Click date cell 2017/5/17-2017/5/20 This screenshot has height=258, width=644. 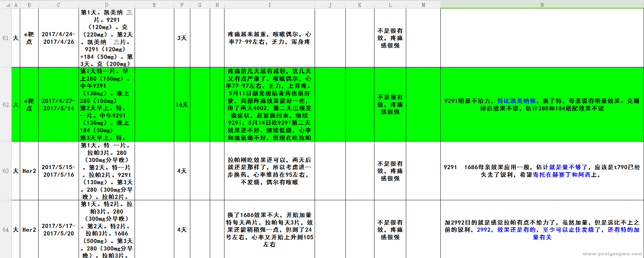[59, 230]
